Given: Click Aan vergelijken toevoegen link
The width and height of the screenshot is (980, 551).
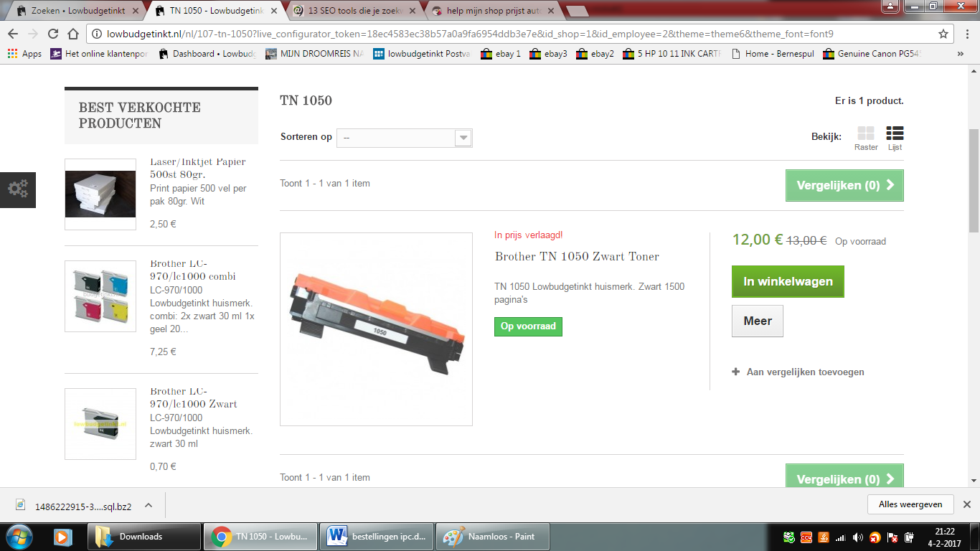Looking at the screenshot, I should coord(805,372).
